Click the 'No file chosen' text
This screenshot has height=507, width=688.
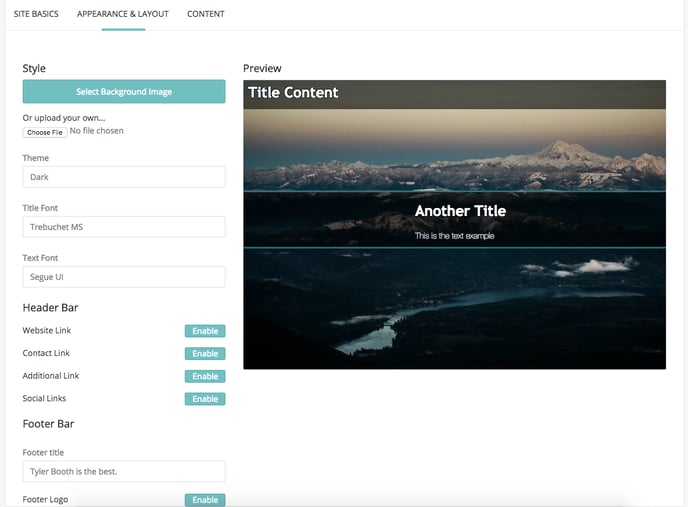[x=97, y=131]
